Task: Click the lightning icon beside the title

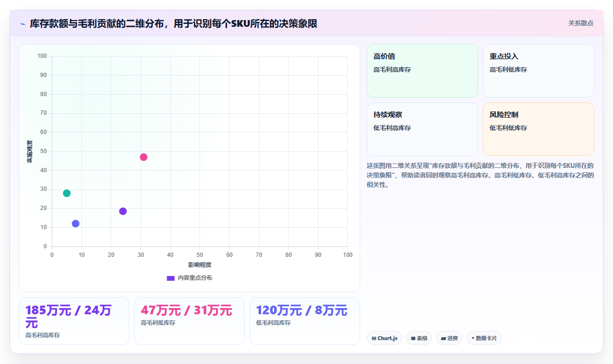Action: click(23, 24)
